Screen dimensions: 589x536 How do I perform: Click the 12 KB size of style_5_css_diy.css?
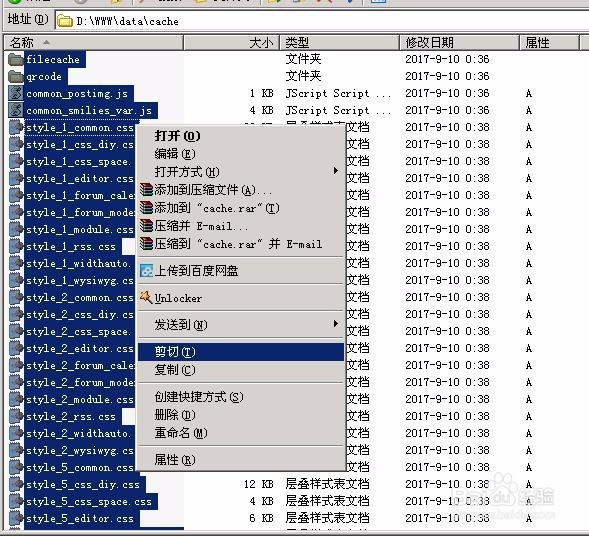pyautogui.click(x=258, y=484)
